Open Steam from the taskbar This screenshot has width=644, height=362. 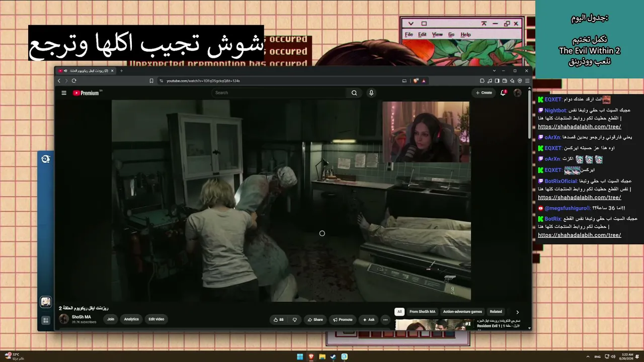click(x=333, y=357)
